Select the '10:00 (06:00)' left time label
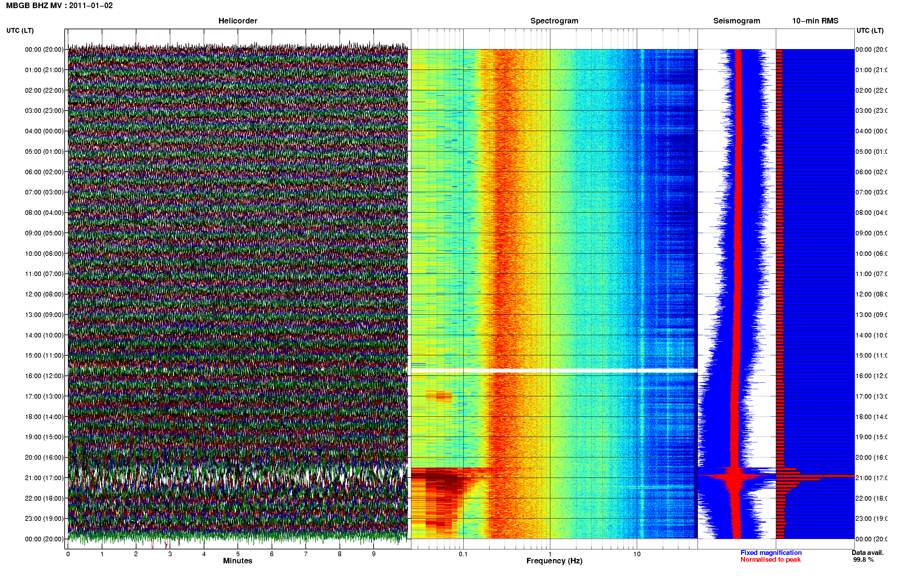The height and width of the screenshot is (578, 924). tap(44, 254)
